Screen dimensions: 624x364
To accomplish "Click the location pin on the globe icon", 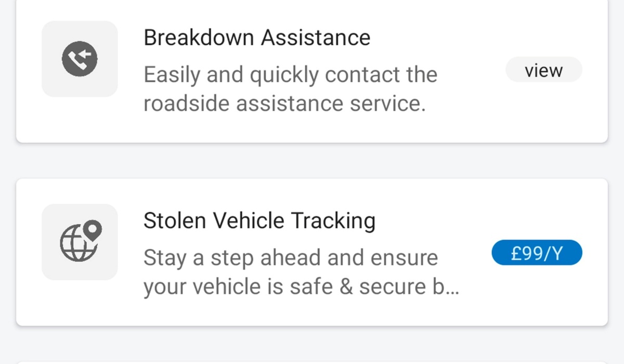I will coord(93,229).
